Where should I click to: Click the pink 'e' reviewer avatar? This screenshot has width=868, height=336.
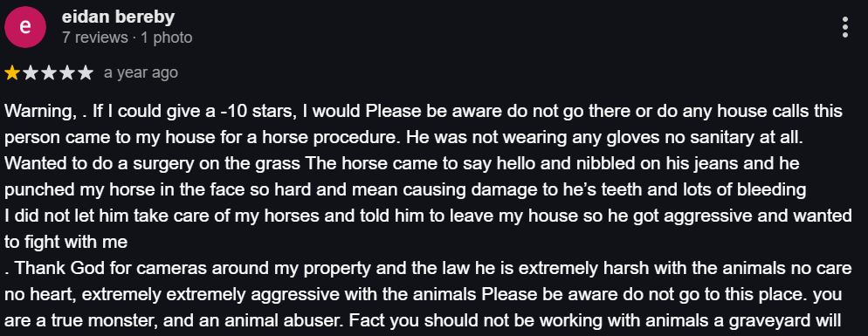pos(25,27)
